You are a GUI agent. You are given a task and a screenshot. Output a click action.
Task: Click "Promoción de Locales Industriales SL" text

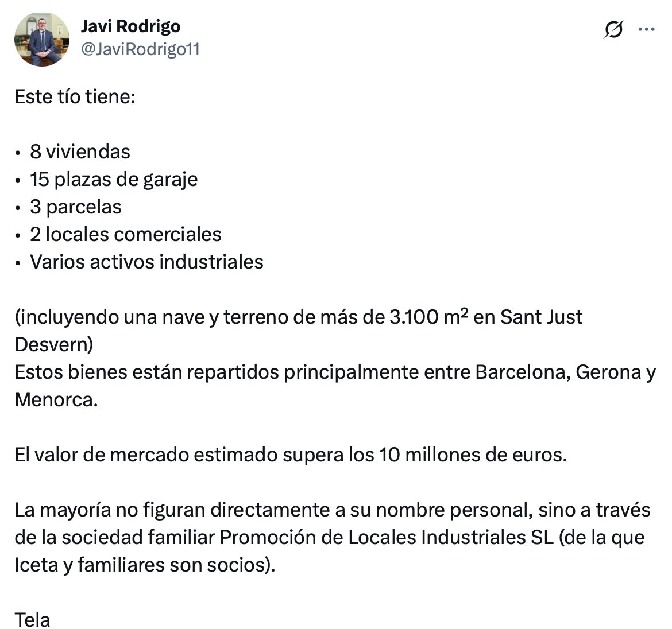387,537
